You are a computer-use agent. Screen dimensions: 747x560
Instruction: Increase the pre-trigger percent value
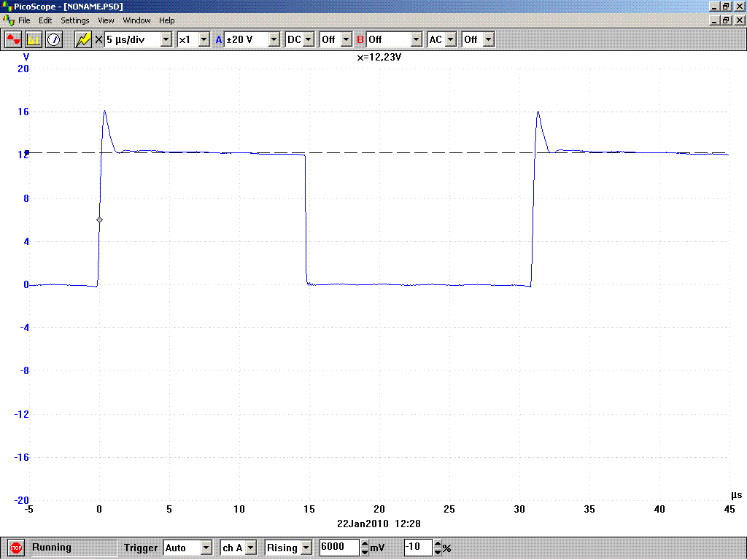pyautogui.click(x=438, y=543)
